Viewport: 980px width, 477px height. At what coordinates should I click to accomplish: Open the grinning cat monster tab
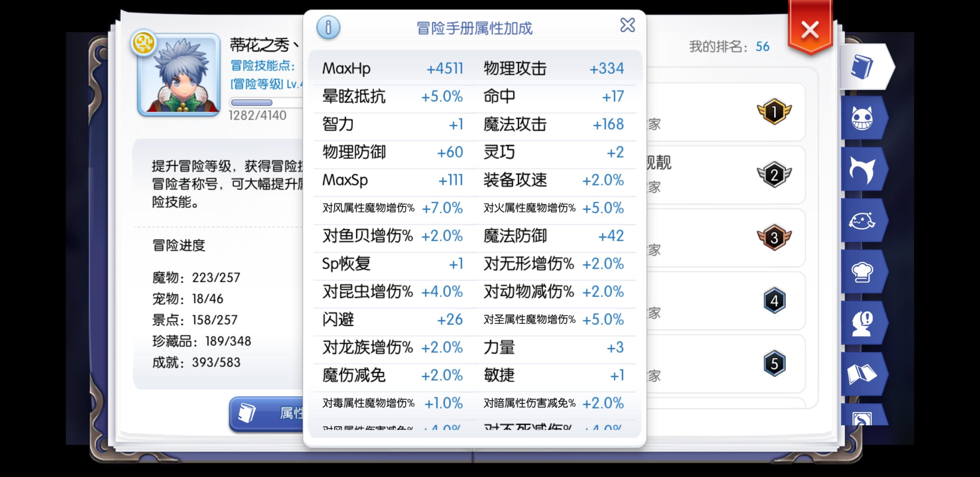[862, 118]
